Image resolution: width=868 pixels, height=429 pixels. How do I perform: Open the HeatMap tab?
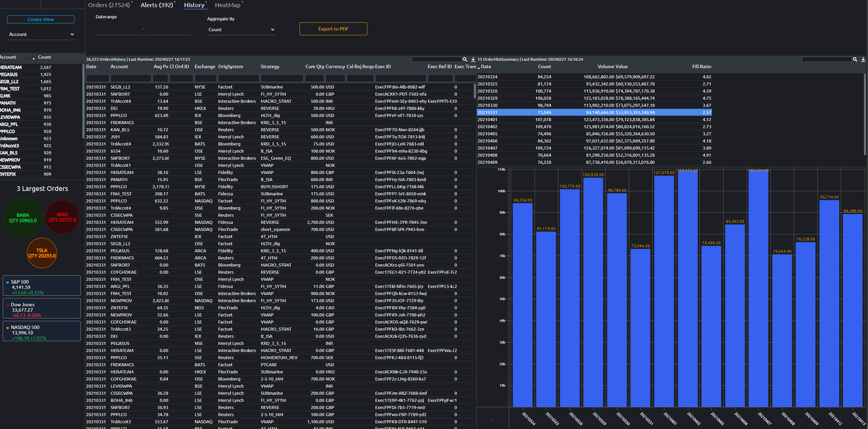pos(228,5)
